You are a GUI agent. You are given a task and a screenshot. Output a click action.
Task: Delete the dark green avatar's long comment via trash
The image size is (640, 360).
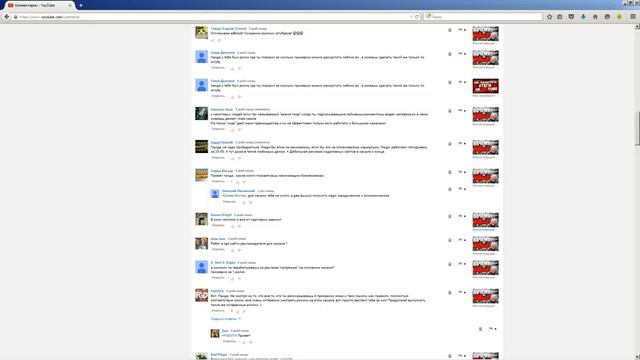coord(450,111)
